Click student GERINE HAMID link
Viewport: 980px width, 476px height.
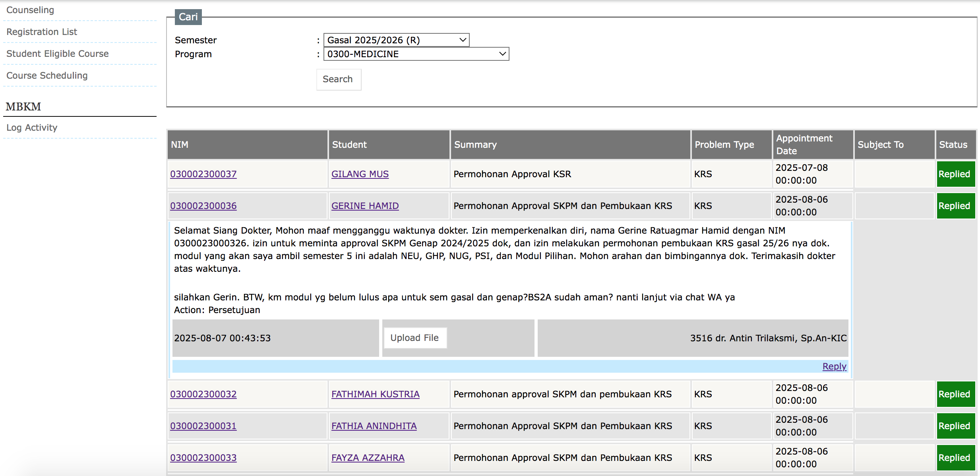pos(365,206)
